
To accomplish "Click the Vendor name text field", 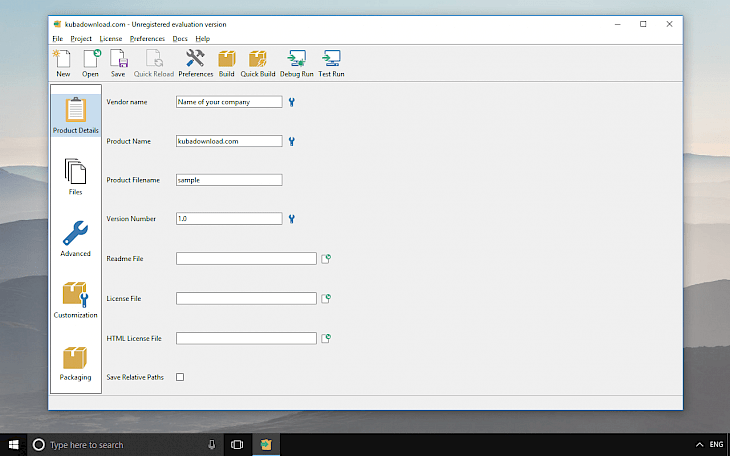I will pos(229,102).
